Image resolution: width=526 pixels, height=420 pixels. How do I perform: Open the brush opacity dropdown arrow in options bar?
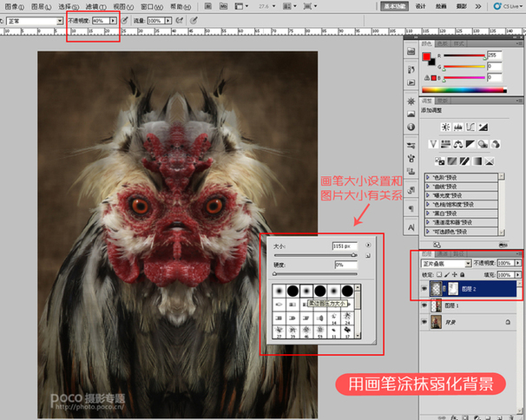click(x=113, y=19)
